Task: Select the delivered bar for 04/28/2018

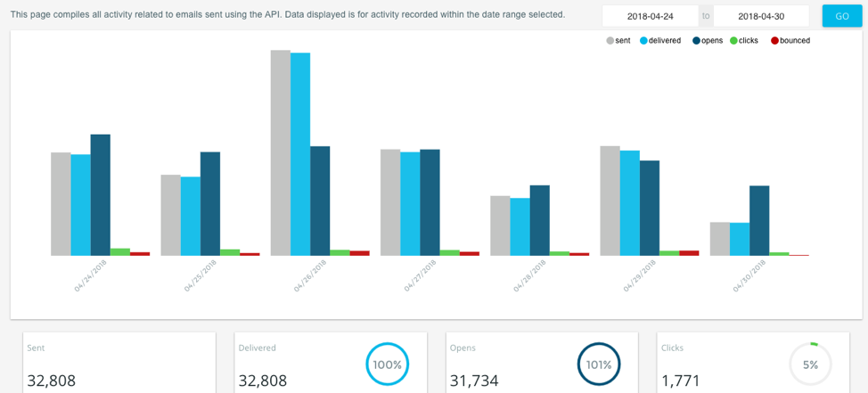Action: point(520,226)
